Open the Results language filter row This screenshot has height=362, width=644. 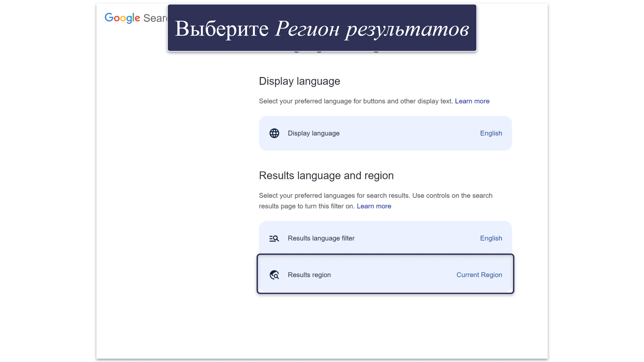pyautogui.click(x=385, y=238)
